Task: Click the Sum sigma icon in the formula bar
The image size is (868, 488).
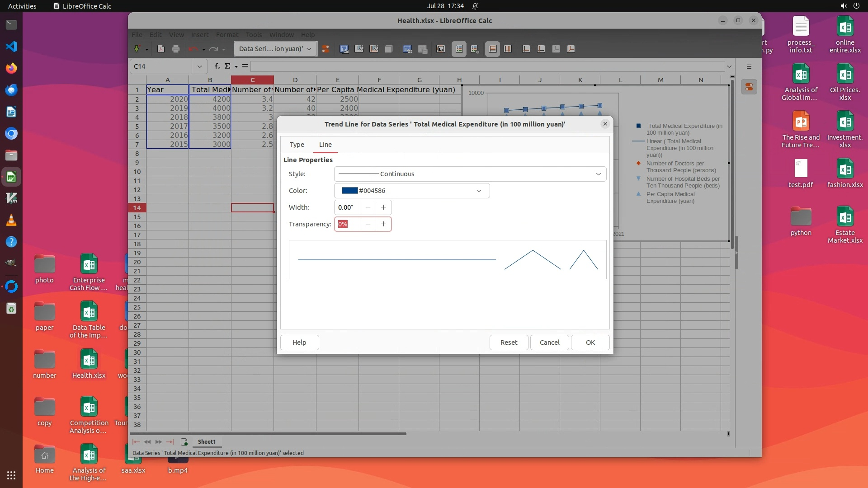Action: click(x=228, y=66)
